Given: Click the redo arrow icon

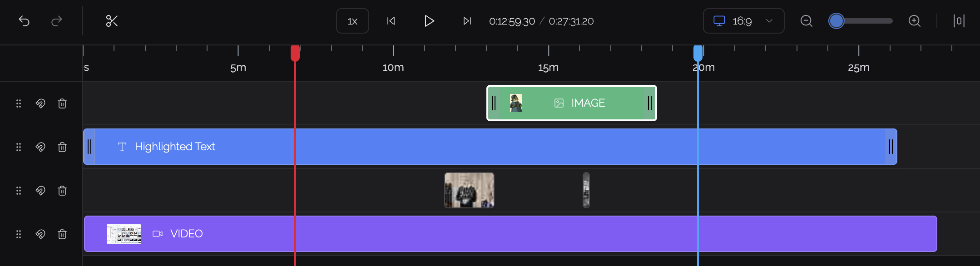Looking at the screenshot, I should [57, 21].
